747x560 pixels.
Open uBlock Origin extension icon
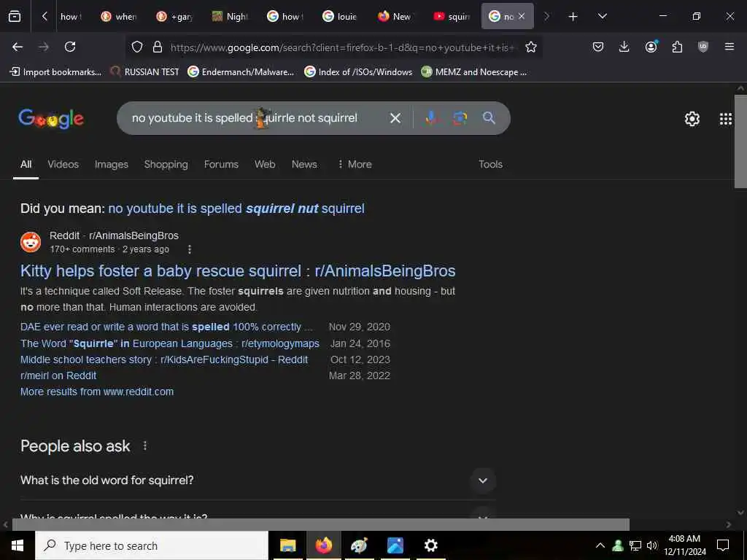(x=703, y=47)
